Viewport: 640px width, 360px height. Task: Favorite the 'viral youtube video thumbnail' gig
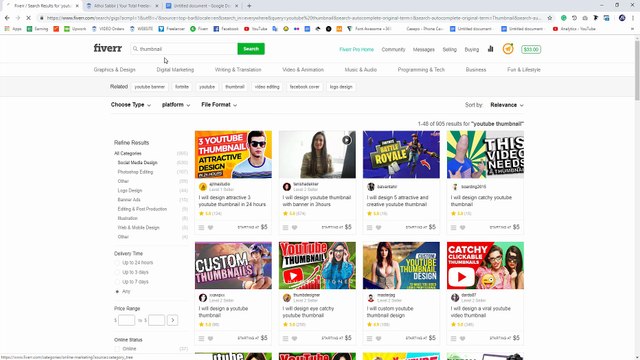(x=463, y=338)
